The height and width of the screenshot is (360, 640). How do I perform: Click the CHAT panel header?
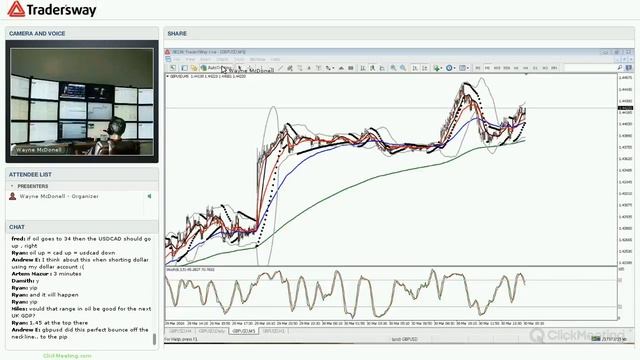(x=82, y=227)
